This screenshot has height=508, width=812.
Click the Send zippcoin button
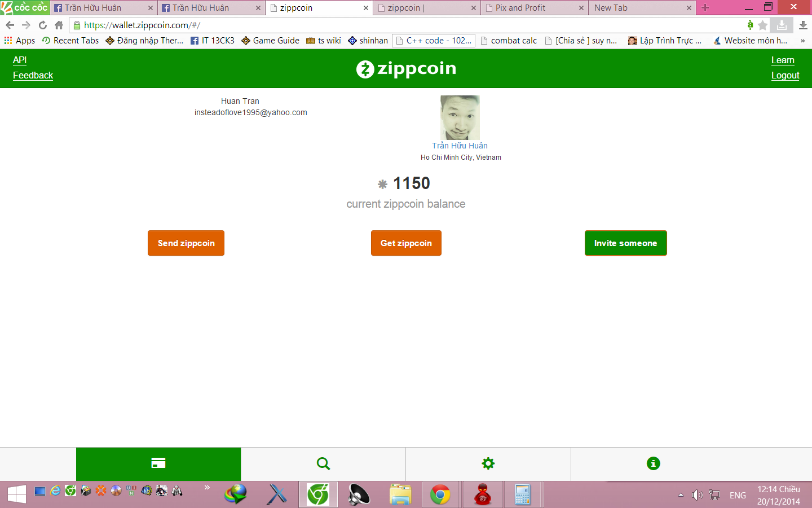pyautogui.click(x=186, y=243)
